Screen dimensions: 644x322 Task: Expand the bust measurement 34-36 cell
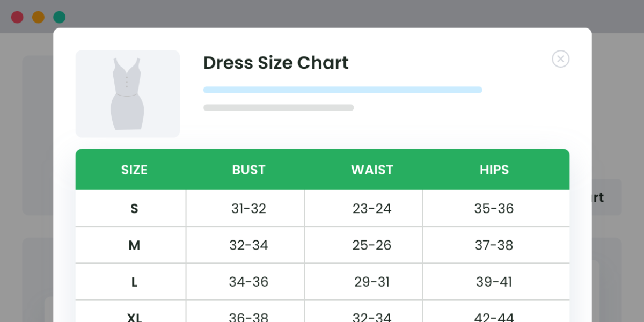[248, 281]
